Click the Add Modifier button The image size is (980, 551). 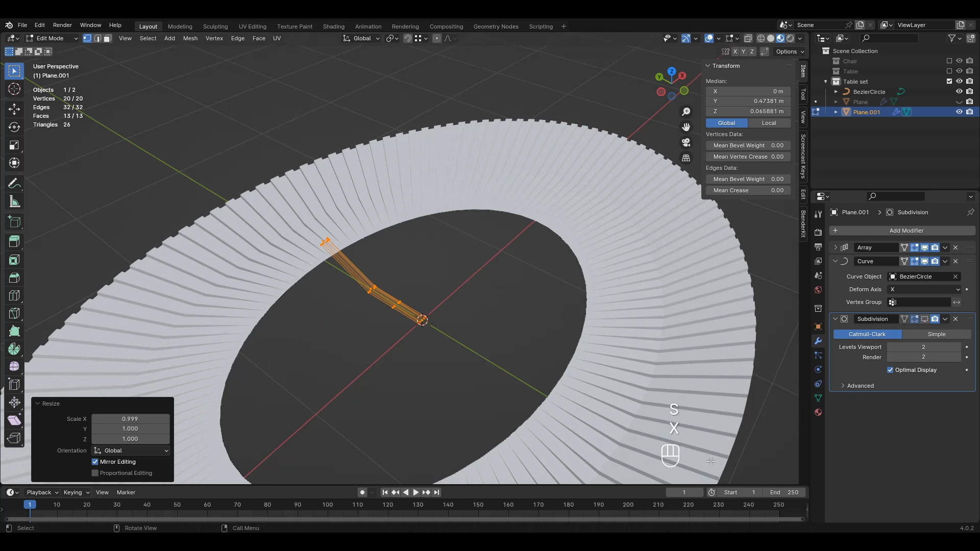pos(908,231)
